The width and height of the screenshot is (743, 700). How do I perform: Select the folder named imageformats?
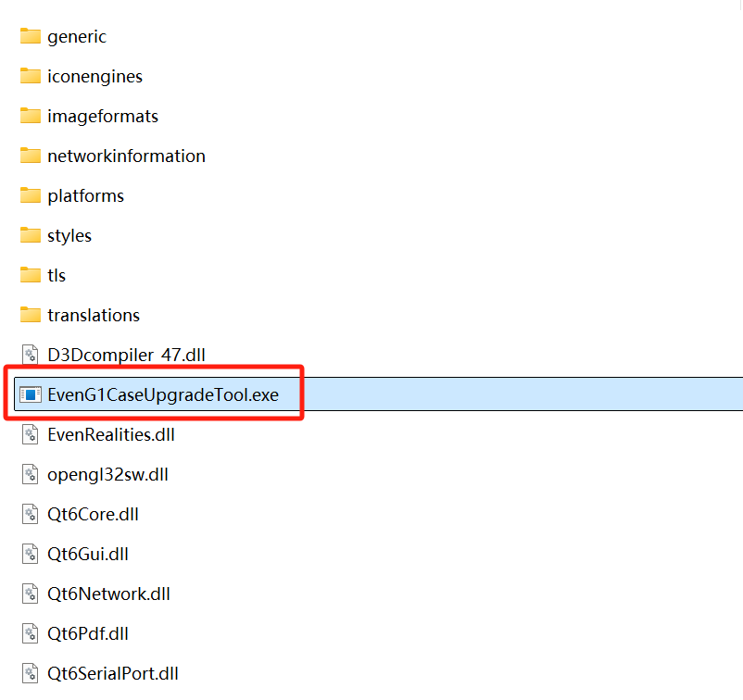pyautogui.click(x=103, y=117)
